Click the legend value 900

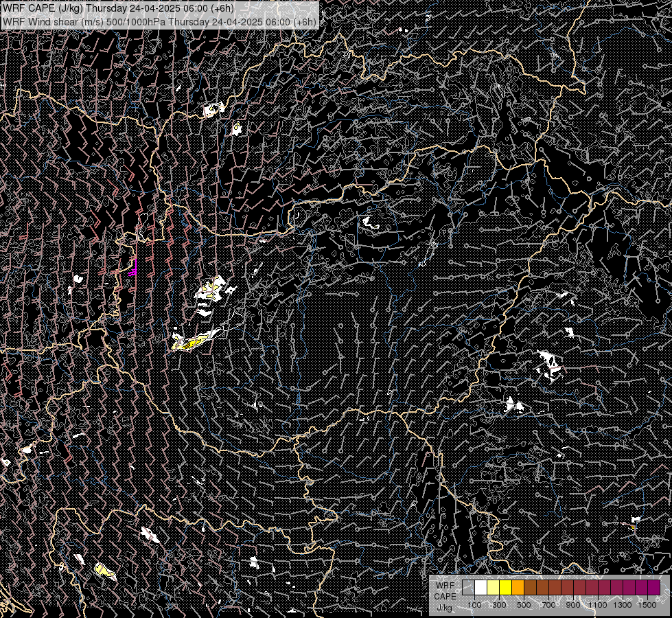pyautogui.click(x=573, y=605)
